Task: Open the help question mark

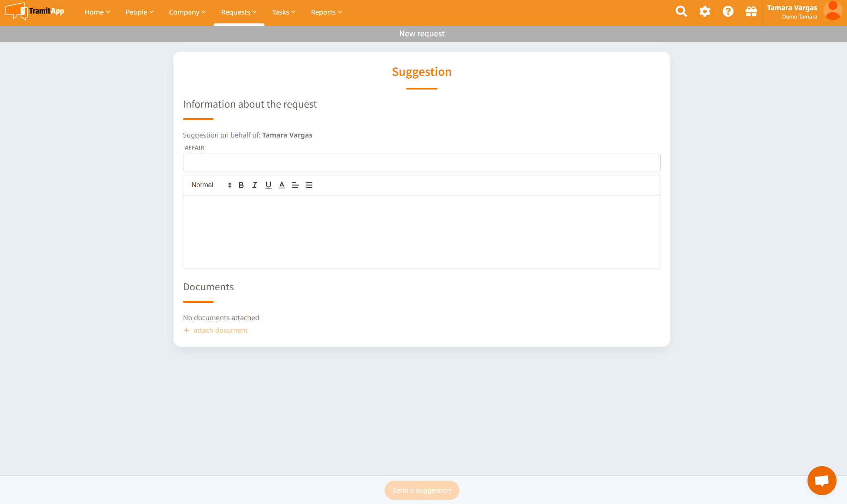Action: [728, 12]
